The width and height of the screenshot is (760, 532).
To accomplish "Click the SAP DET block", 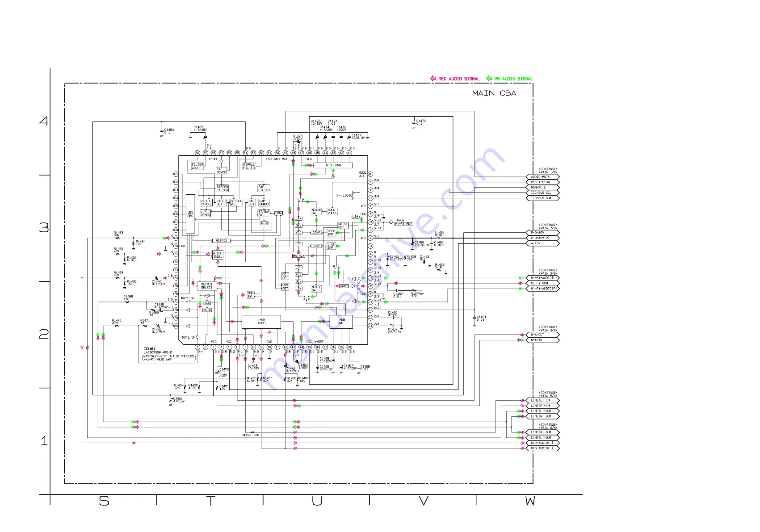I will coord(252,203).
